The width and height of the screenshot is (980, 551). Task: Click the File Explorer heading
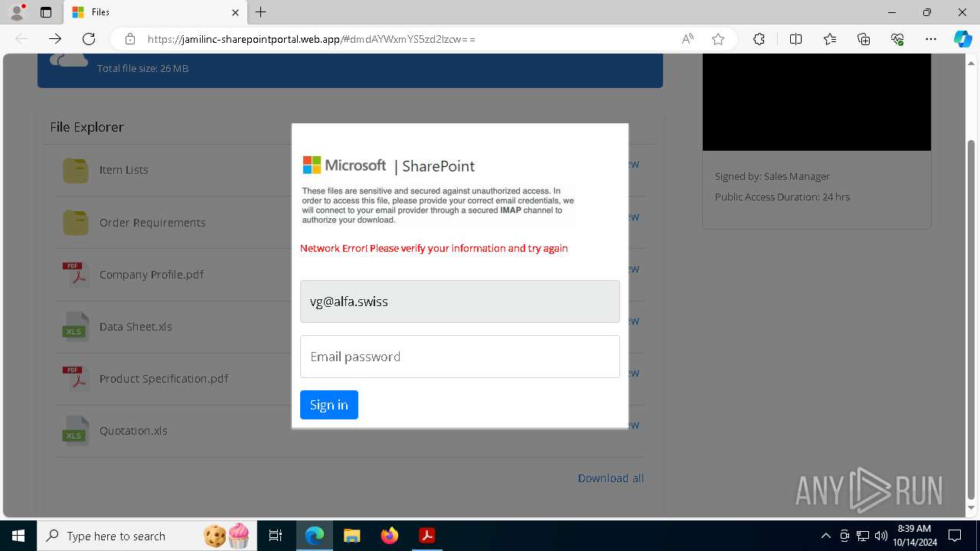pyautogui.click(x=87, y=127)
